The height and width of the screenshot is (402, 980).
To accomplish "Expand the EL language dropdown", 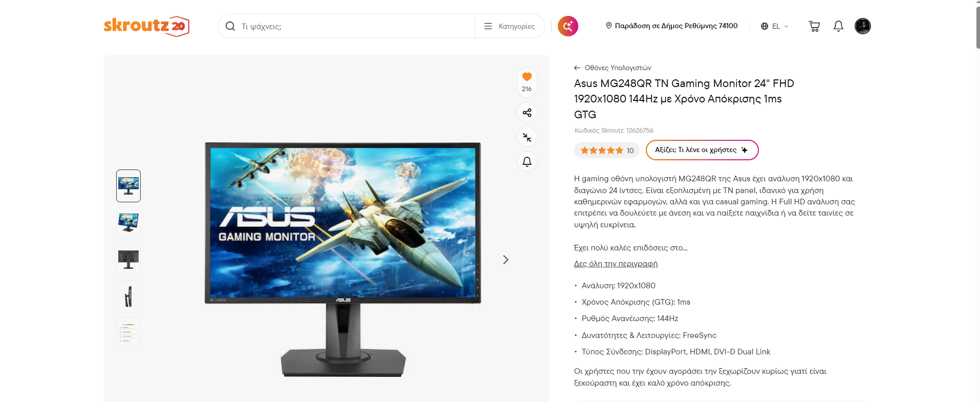I will tap(774, 26).
